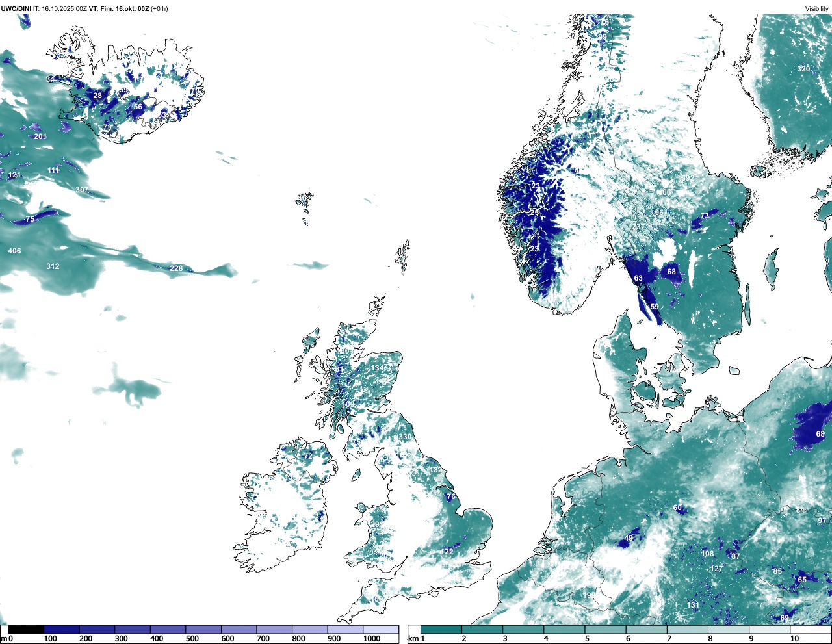Click the near-white 9–10 km legend swatch
Image resolution: width=832 pixels, height=644 pixels.
771,629
